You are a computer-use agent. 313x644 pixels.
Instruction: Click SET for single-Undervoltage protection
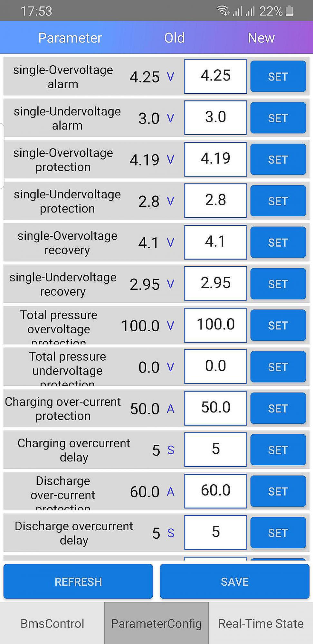(278, 201)
